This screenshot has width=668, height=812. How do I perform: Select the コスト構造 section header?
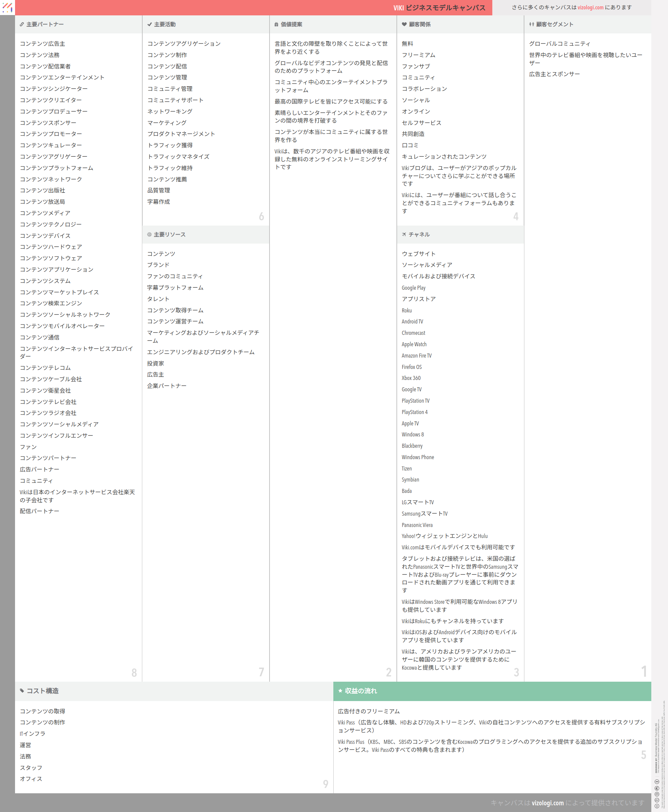(x=42, y=691)
